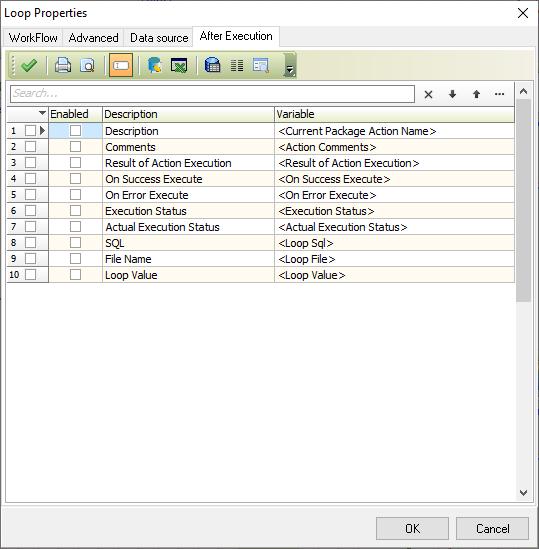Check the Enabled box for Loop Value
539x549 pixels.
75,275
